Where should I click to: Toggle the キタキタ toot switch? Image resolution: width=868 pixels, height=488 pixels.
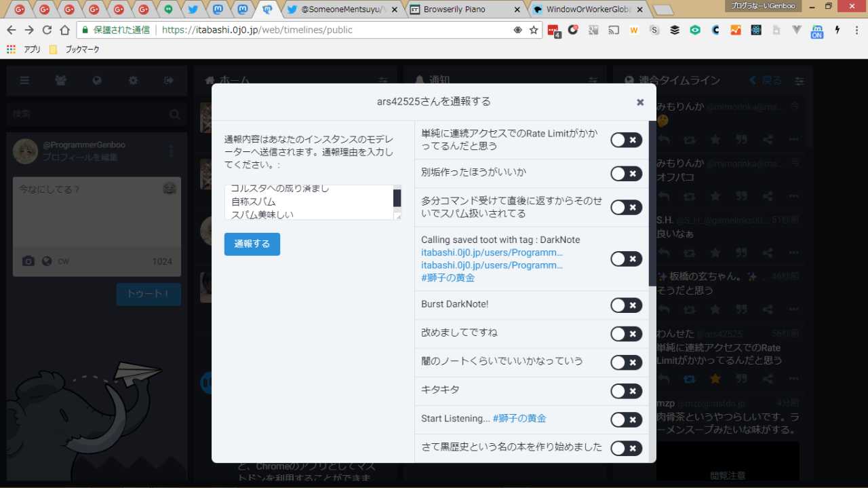click(x=626, y=391)
